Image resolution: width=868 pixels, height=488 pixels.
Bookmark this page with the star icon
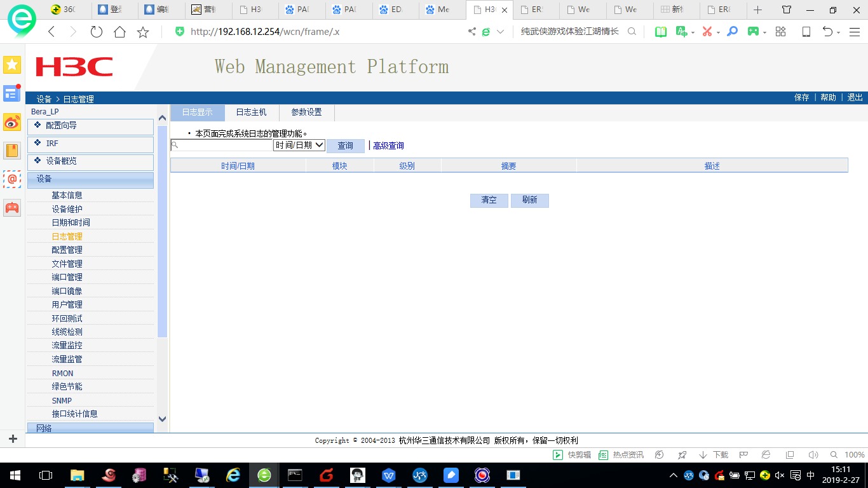pos(143,32)
